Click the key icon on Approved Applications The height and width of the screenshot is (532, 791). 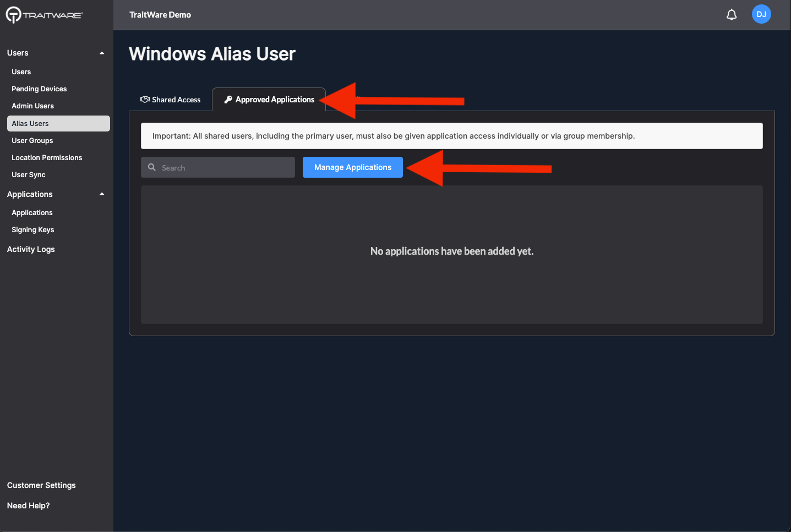228,100
